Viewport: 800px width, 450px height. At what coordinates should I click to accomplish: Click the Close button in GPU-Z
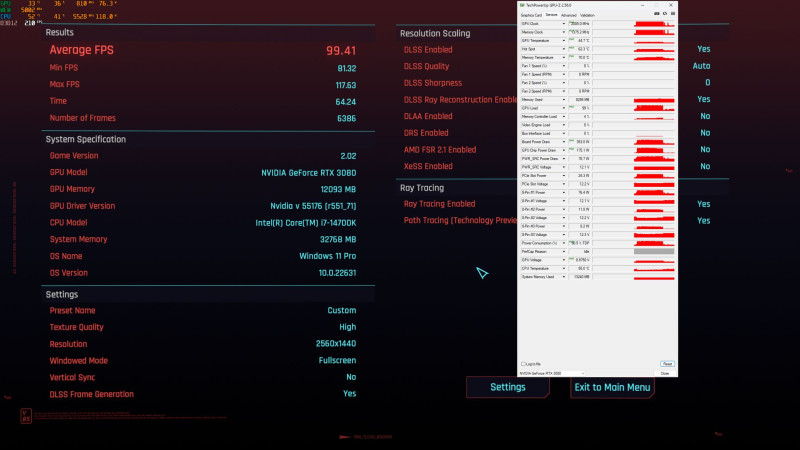coord(665,373)
